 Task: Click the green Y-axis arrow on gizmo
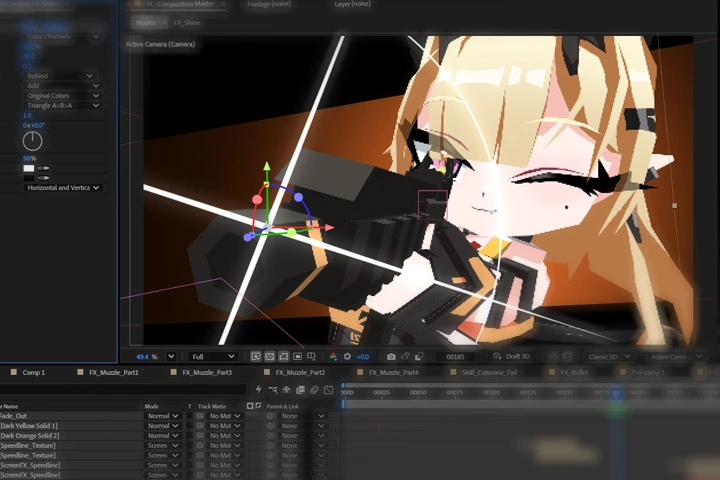pyautogui.click(x=267, y=166)
